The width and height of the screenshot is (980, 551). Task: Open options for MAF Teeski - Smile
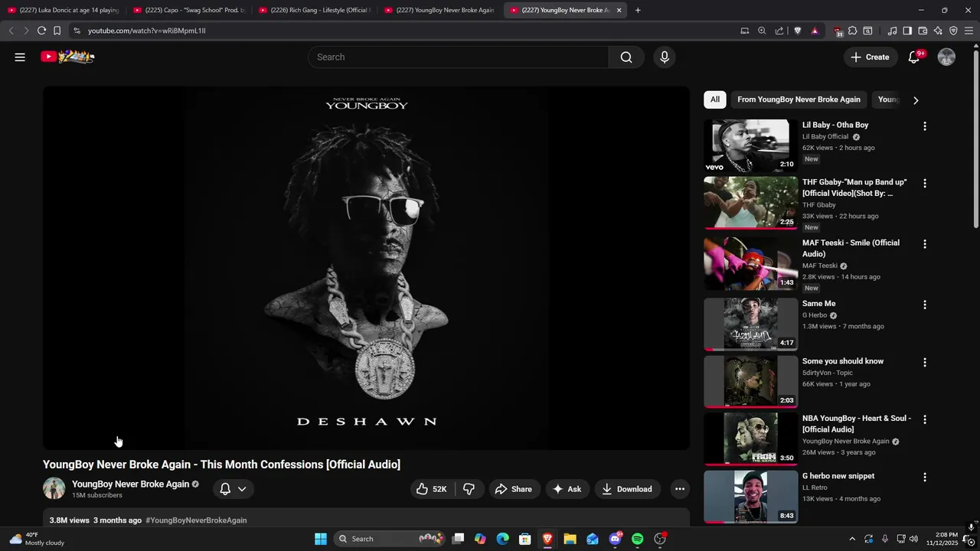pos(924,244)
